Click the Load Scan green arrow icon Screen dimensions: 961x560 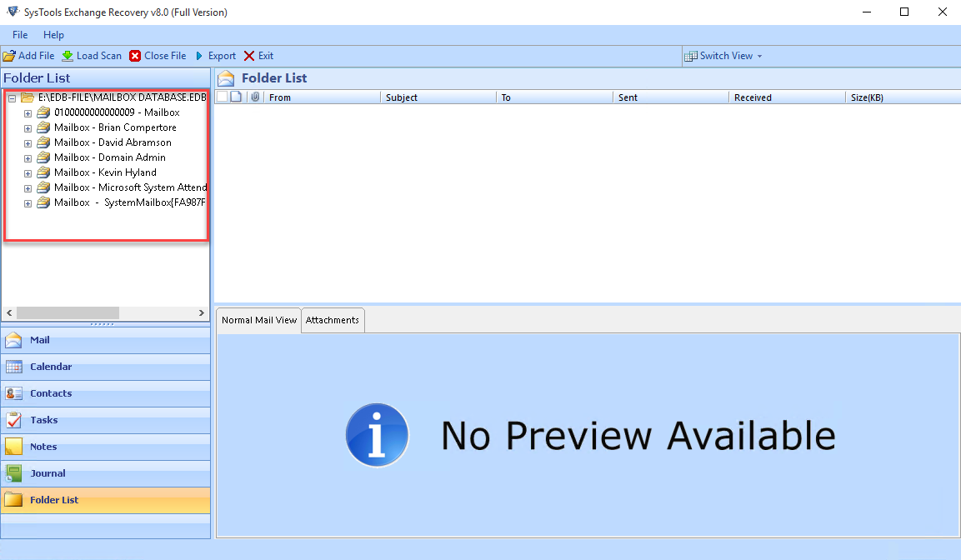pos(68,56)
